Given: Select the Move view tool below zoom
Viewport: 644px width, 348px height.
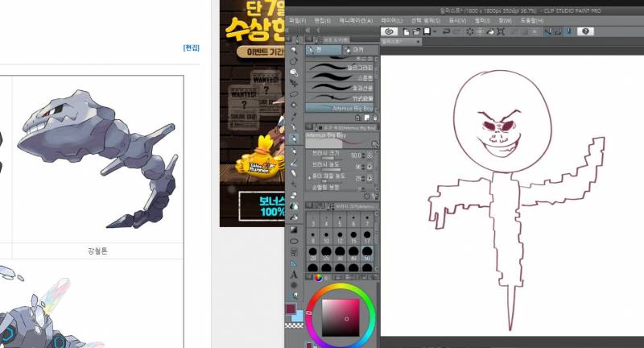Looking at the screenshot, I should pos(294,61).
